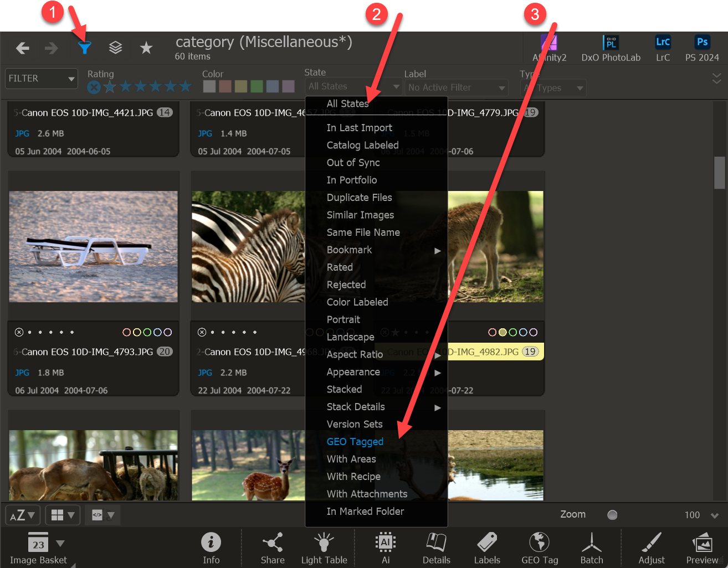Click the vertical scrollbar thumb
This screenshot has width=728, height=568.
click(x=720, y=173)
